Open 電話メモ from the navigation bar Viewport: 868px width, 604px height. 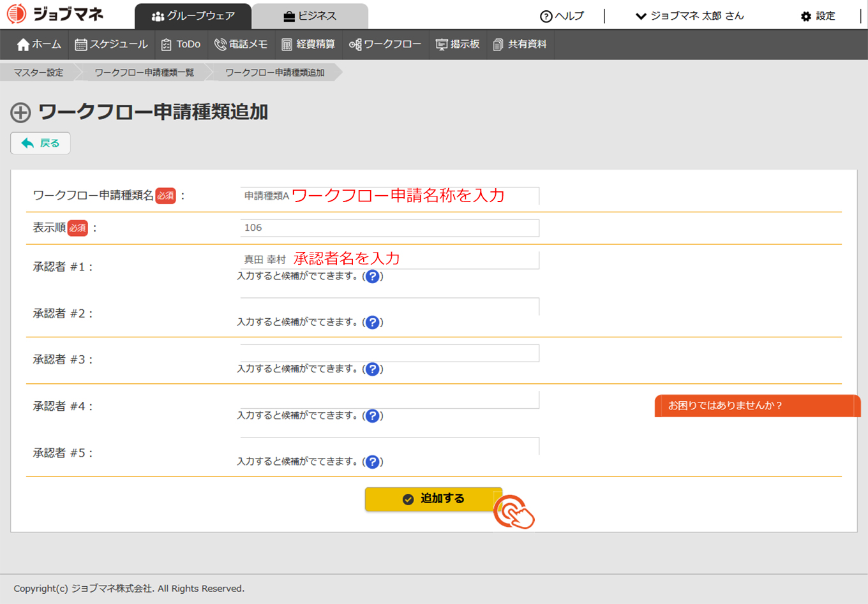[x=241, y=45]
